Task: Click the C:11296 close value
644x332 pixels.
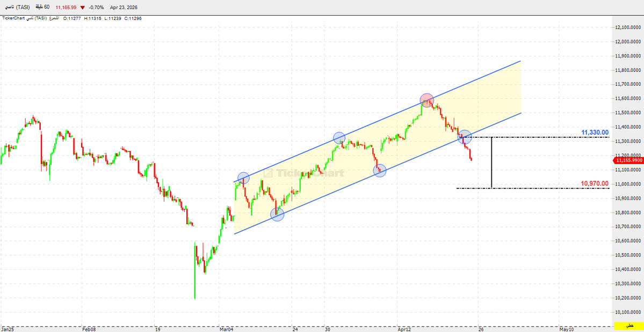Action: (x=133, y=18)
